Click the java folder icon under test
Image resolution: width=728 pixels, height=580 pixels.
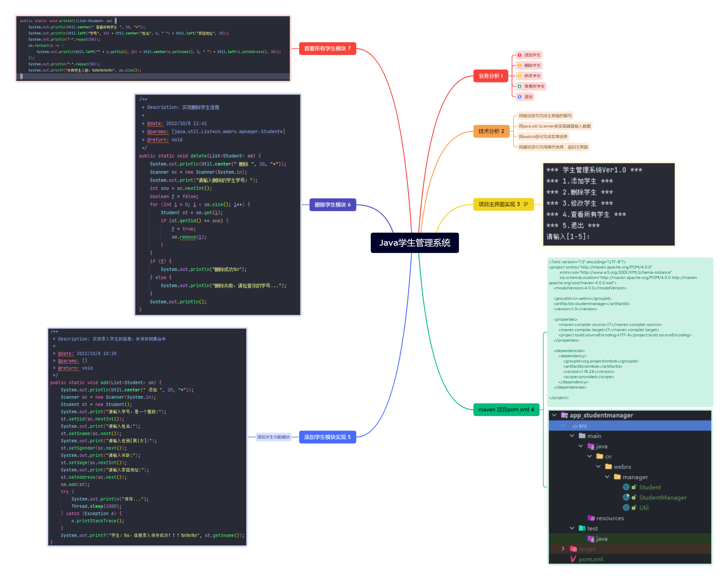pos(591,539)
